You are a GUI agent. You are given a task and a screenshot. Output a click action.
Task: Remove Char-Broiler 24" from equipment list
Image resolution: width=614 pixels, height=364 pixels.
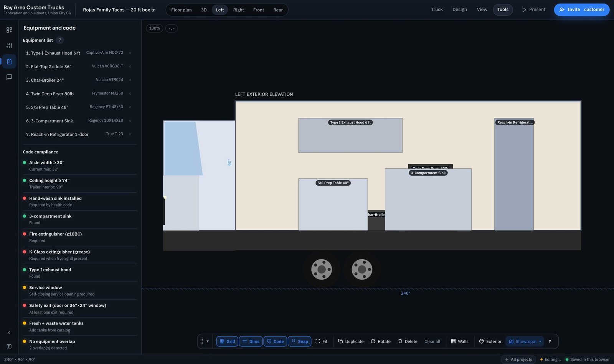click(130, 80)
